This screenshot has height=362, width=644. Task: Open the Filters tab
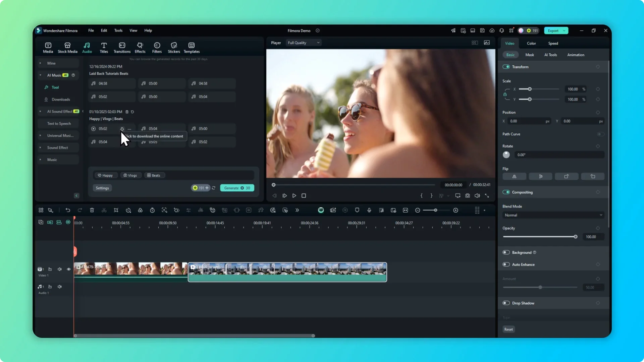tap(157, 48)
